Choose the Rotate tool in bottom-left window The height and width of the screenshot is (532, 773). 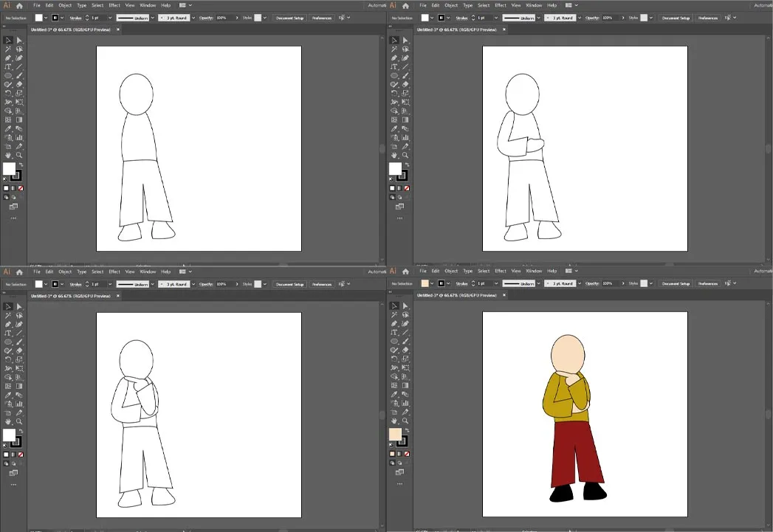pyautogui.click(x=8, y=360)
